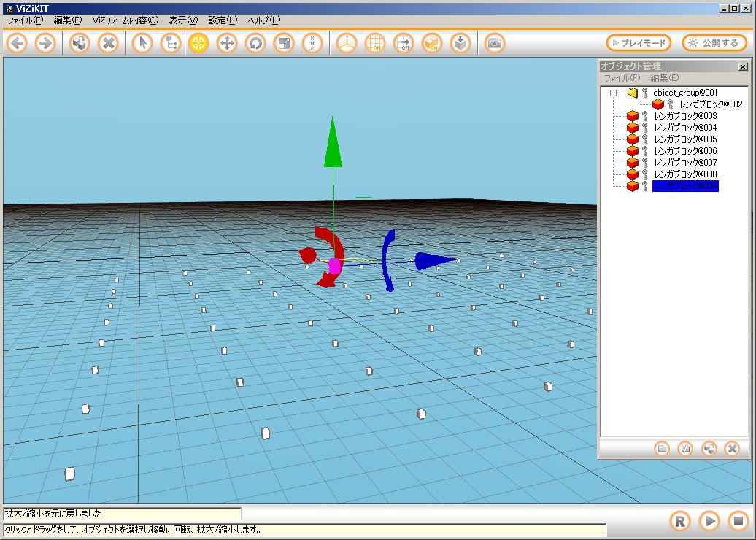Select the four-arrow move tool icon
Screen dimensions: 756x540
click(x=227, y=43)
